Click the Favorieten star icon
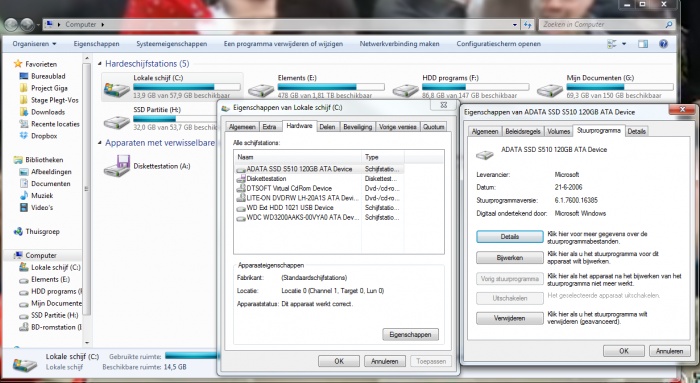 pos(18,64)
